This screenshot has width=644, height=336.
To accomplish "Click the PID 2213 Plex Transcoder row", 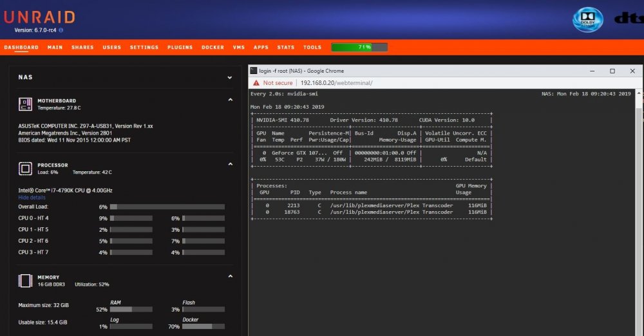I will [x=372, y=205].
